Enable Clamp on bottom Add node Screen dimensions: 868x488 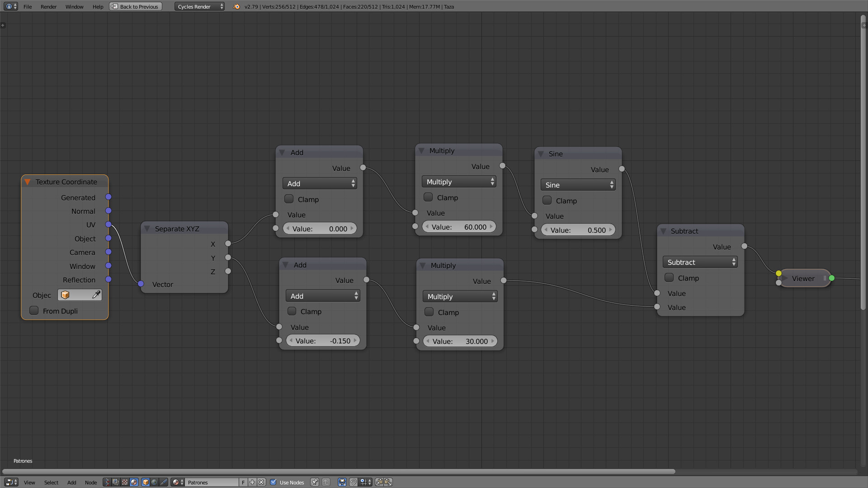tap(292, 311)
